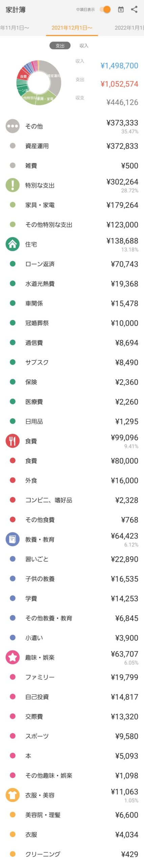Open the その他 category gray dots icon
144x868 pixels.
tap(13, 126)
